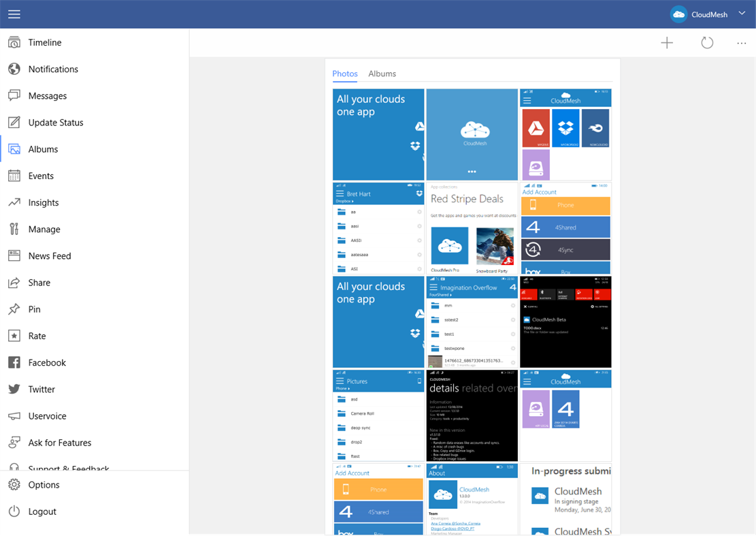Select the Photos tab
The height and width of the screenshot is (536, 756).
(345, 74)
